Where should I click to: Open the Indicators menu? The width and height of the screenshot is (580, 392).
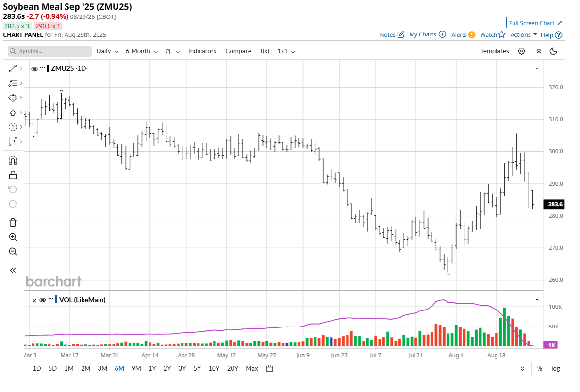coord(202,51)
